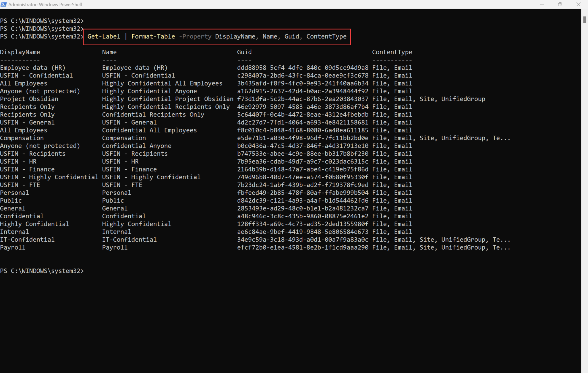Click the Format-Table text in the command

(x=153, y=36)
